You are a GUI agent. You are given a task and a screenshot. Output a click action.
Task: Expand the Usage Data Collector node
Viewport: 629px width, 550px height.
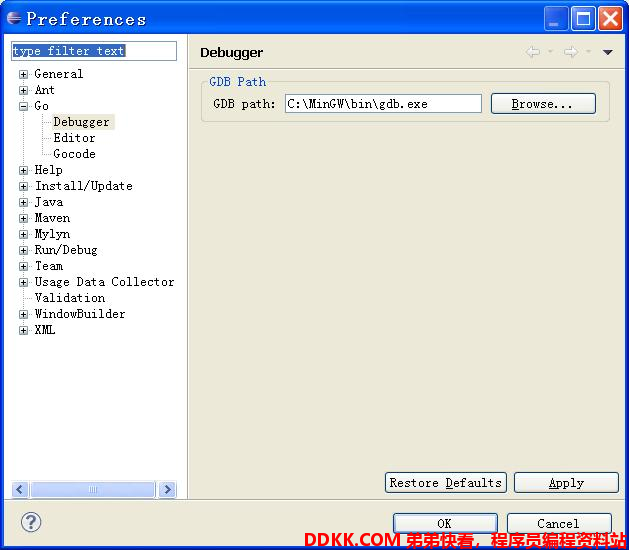click(x=24, y=282)
